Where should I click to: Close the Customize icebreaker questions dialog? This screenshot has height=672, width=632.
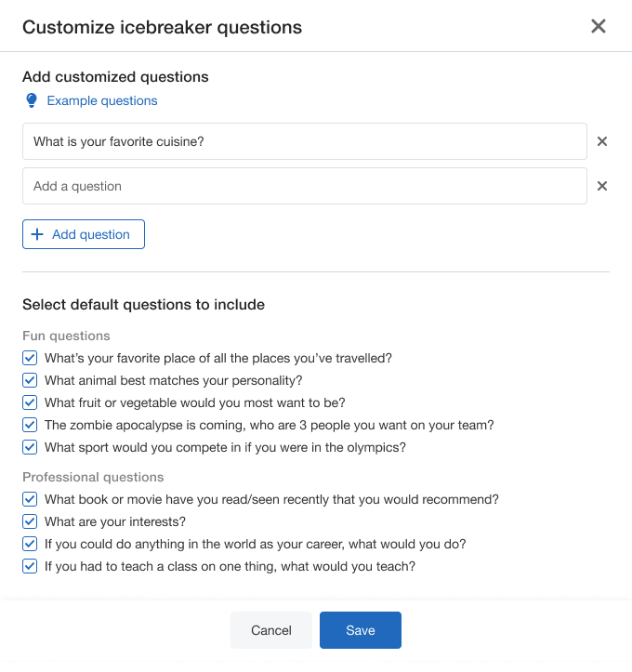[x=599, y=26]
